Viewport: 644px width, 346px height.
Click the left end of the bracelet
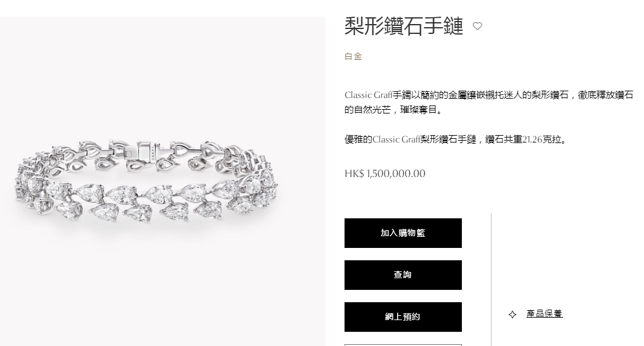tap(25, 183)
